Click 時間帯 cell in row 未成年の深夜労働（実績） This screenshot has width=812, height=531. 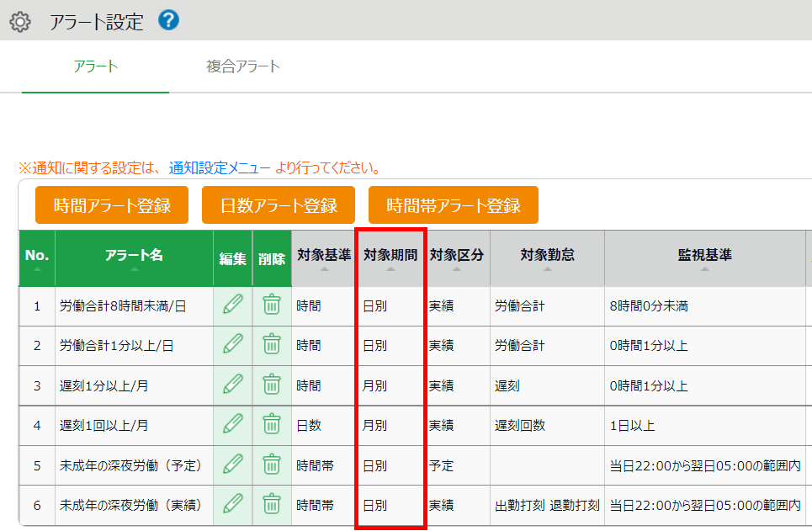click(315, 505)
